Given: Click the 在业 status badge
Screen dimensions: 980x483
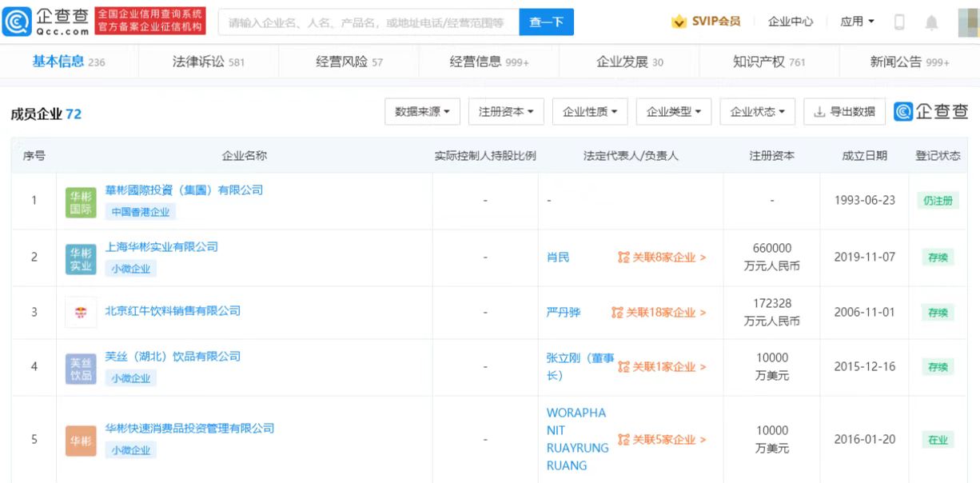Looking at the screenshot, I should pyautogui.click(x=938, y=440).
